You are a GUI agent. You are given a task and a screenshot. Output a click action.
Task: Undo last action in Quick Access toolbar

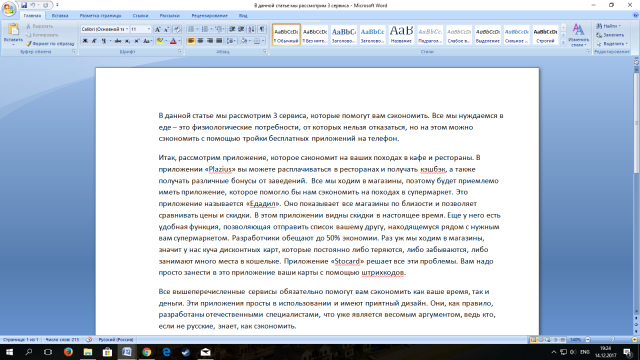point(33,5)
